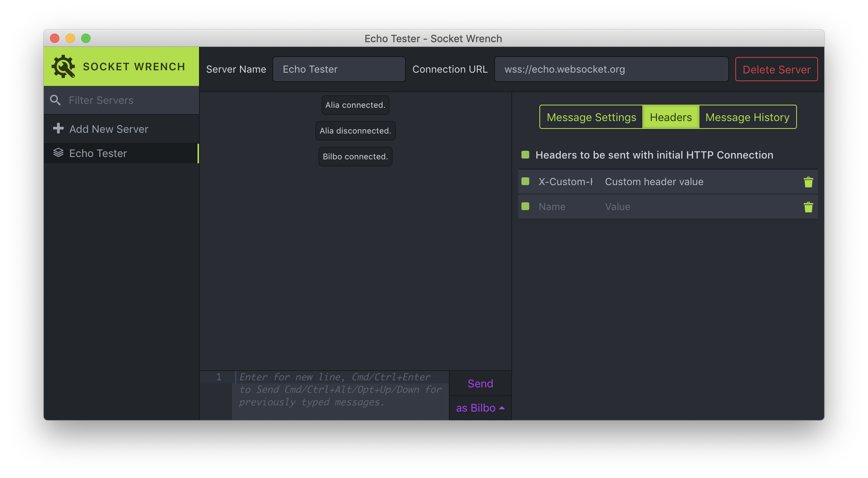This screenshot has width=868, height=478.
Task: Click the Server Name input field
Action: 339,69
